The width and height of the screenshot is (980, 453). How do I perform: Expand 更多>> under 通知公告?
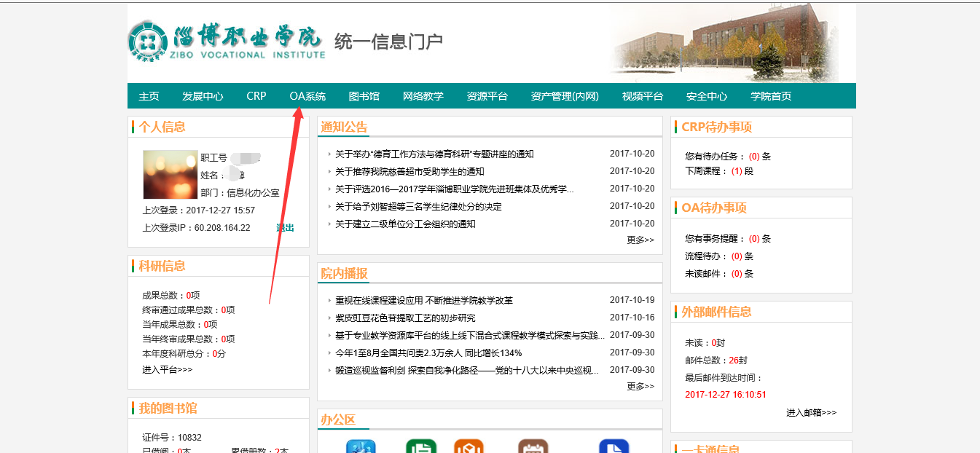click(640, 240)
